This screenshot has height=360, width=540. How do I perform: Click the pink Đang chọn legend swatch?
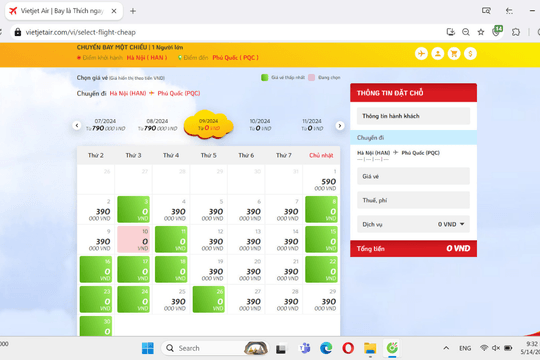click(311, 78)
